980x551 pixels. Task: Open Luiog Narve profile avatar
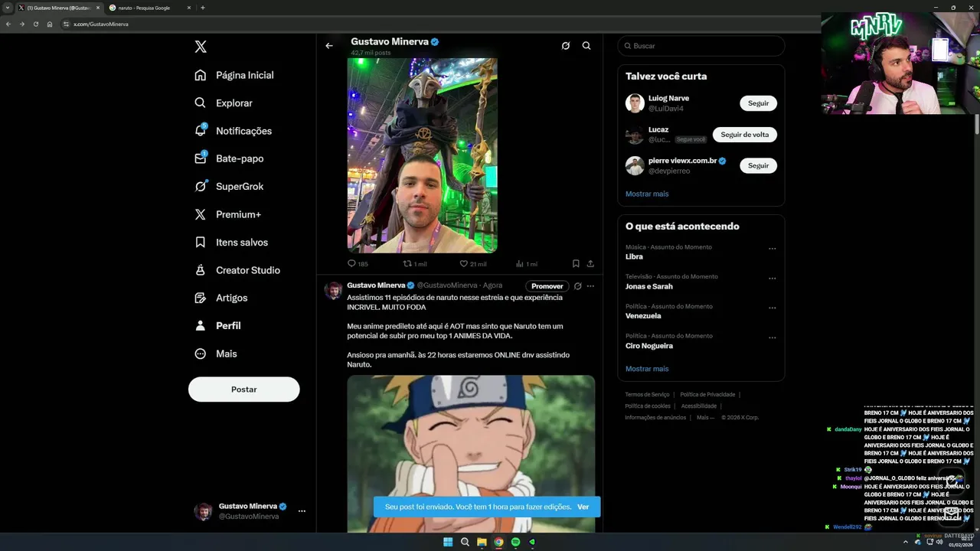635,103
